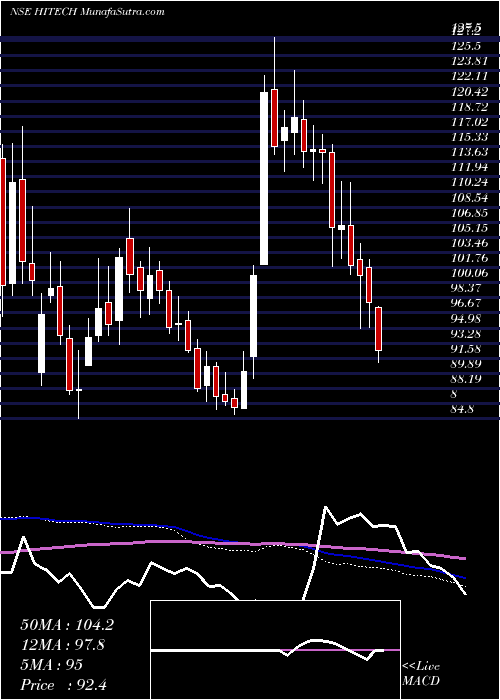Click the NSE HITECH MunafaSutra.com title
This screenshot has height=700, width=500.
coord(87,12)
